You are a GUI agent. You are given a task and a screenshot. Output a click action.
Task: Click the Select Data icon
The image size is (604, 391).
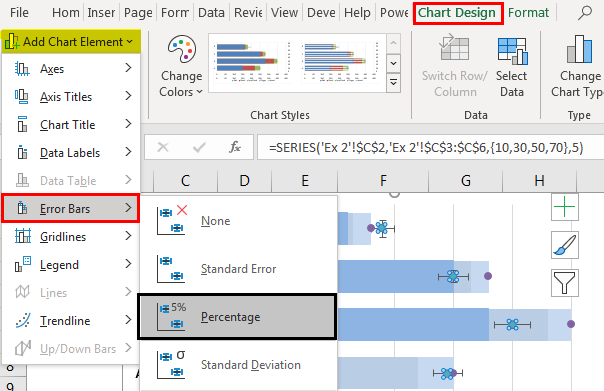point(512,51)
